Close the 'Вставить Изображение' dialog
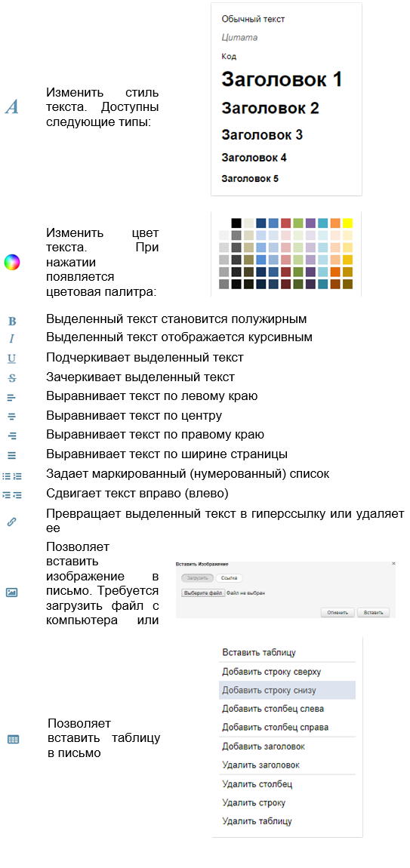This screenshot has width=410, height=868. (x=393, y=564)
